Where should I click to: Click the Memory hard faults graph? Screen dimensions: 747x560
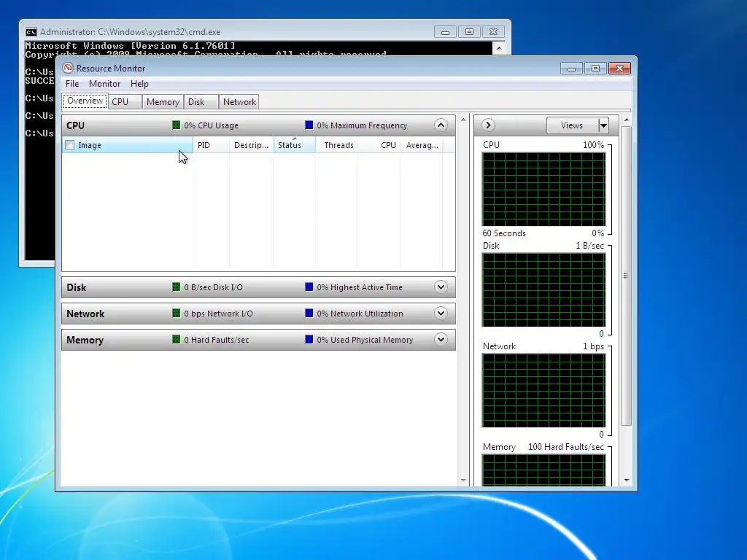click(543, 470)
